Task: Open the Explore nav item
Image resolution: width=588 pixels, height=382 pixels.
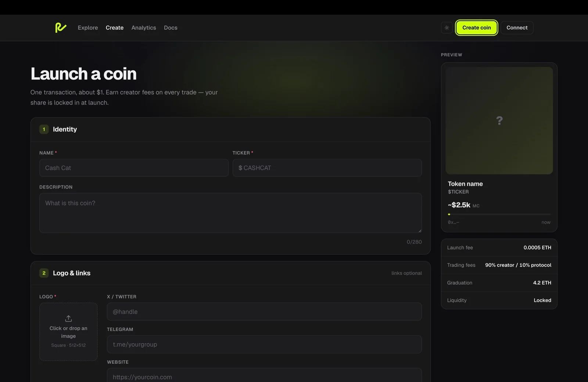Action: tap(88, 28)
